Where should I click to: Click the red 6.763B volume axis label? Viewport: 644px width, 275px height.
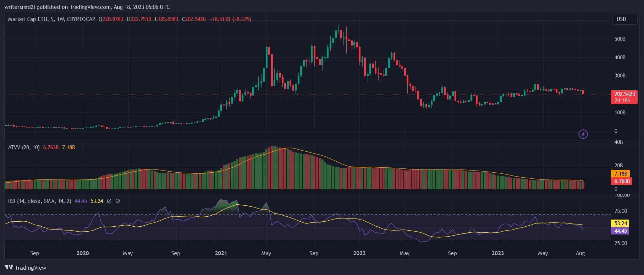point(622,181)
